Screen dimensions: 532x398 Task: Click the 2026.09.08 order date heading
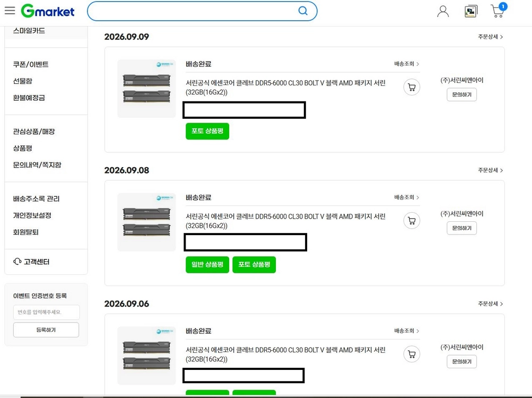tap(127, 170)
